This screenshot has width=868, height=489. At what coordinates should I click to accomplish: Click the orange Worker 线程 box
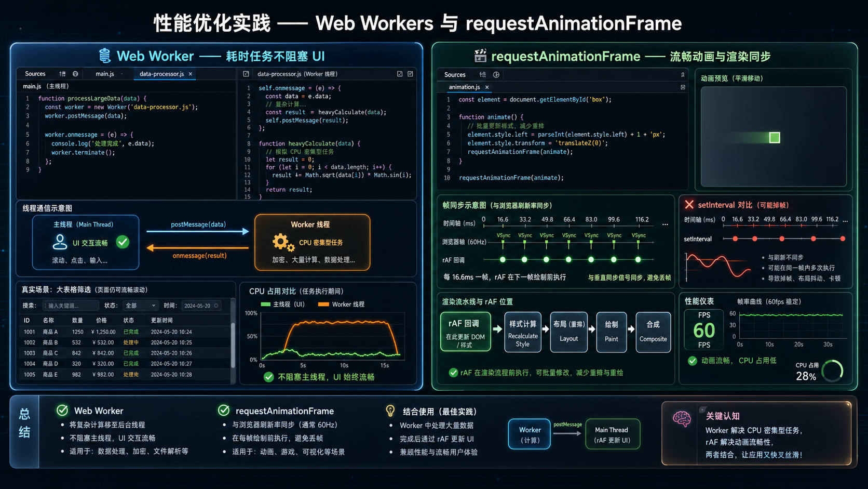pos(312,242)
